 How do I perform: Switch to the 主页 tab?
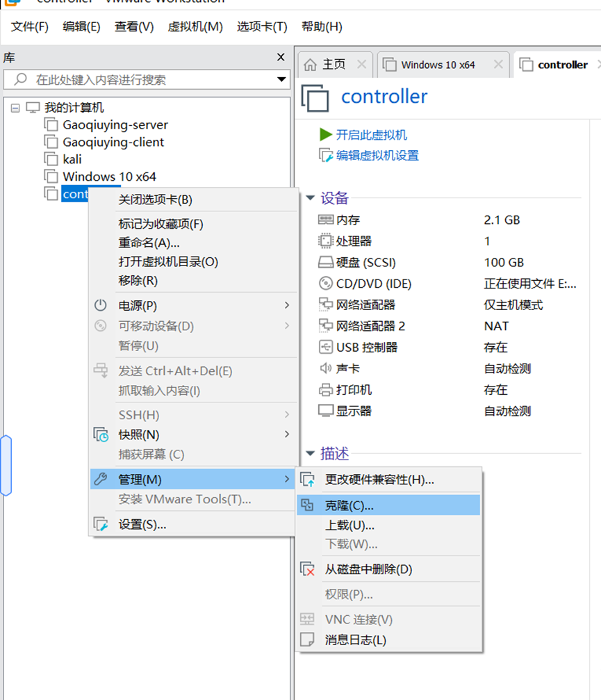coord(334,65)
